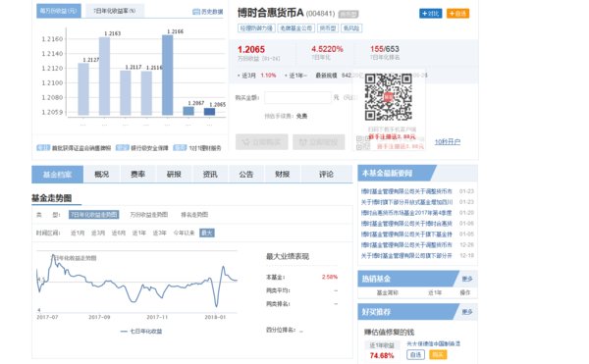Click the 货币型 fund type tag

click(x=328, y=28)
